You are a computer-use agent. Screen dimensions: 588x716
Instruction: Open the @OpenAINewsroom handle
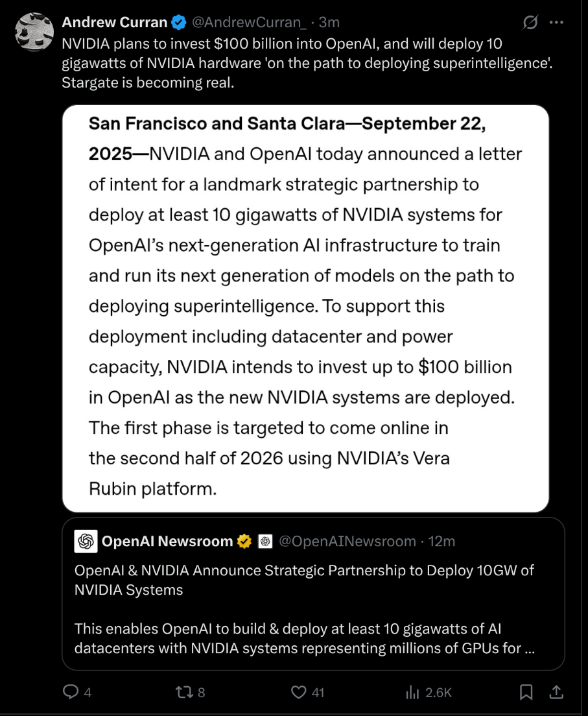(347, 541)
